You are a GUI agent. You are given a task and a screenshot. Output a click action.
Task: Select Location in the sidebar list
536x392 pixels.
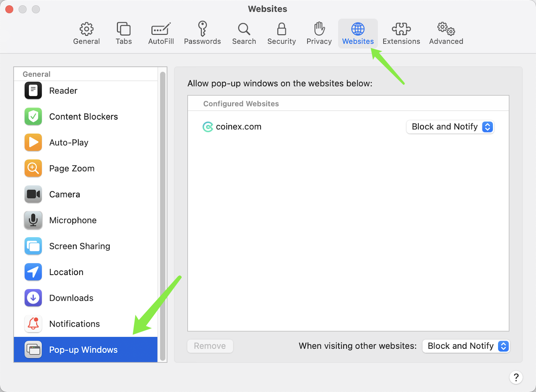click(x=86, y=272)
